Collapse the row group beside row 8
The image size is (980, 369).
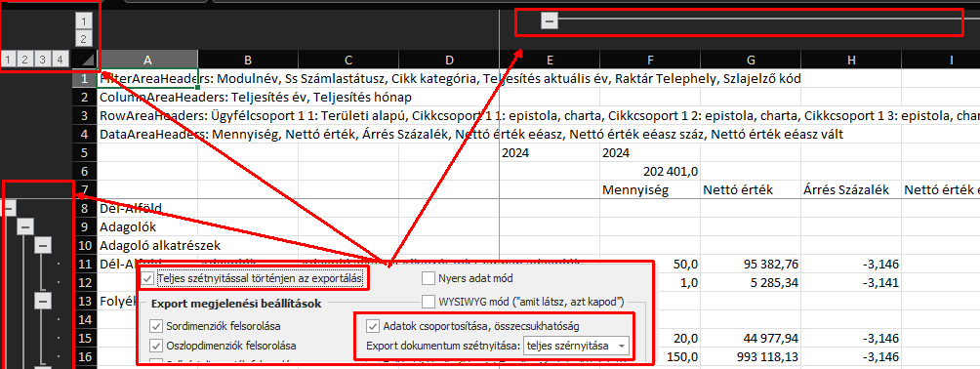coord(8,208)
